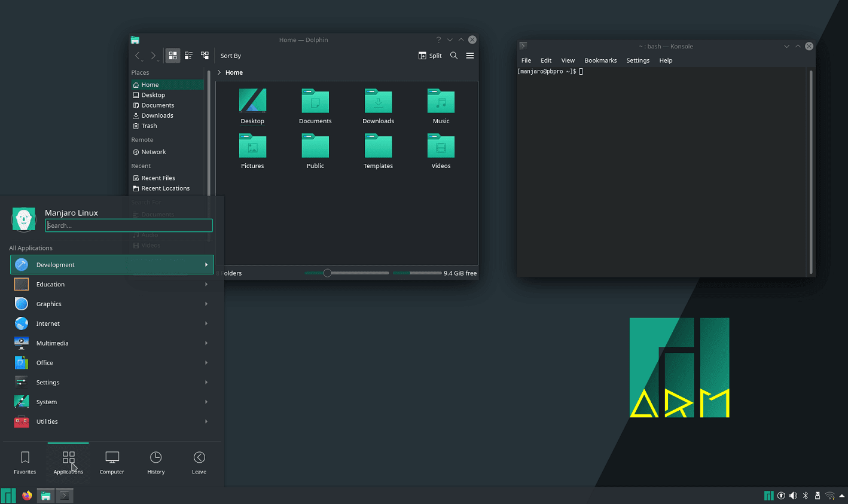Select Desktop in the Places panel

pos(167,95)
